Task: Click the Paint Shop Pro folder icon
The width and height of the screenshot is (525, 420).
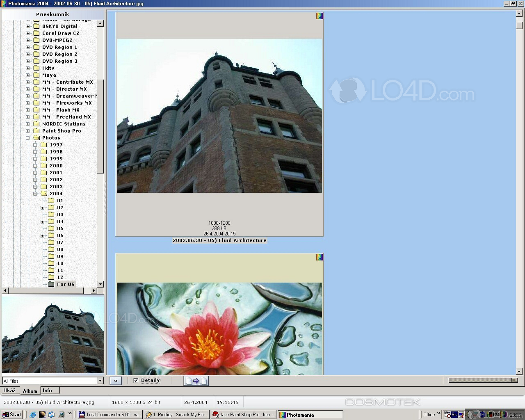Action: (x=36, y=131)
